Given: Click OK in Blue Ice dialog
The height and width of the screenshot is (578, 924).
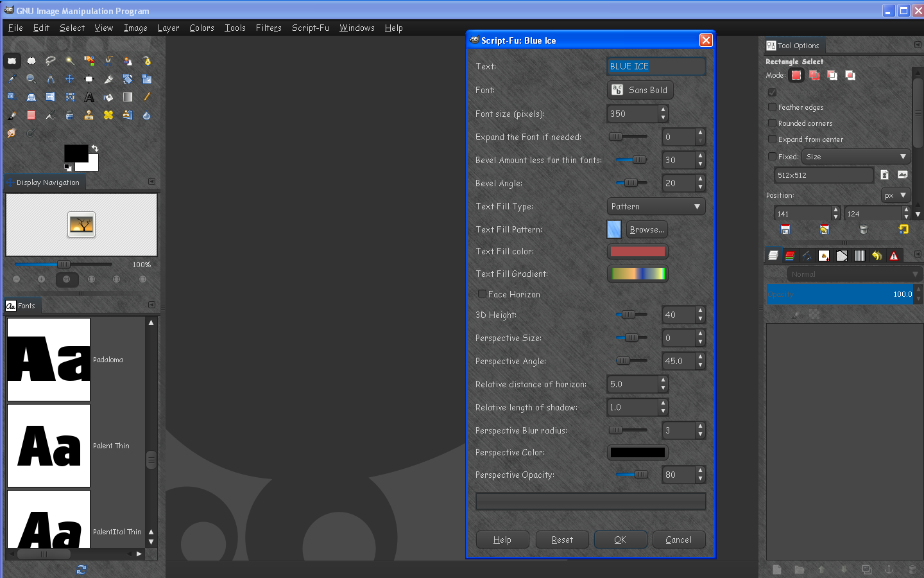Looking at the screenshot, I should (x=620, y=539).
